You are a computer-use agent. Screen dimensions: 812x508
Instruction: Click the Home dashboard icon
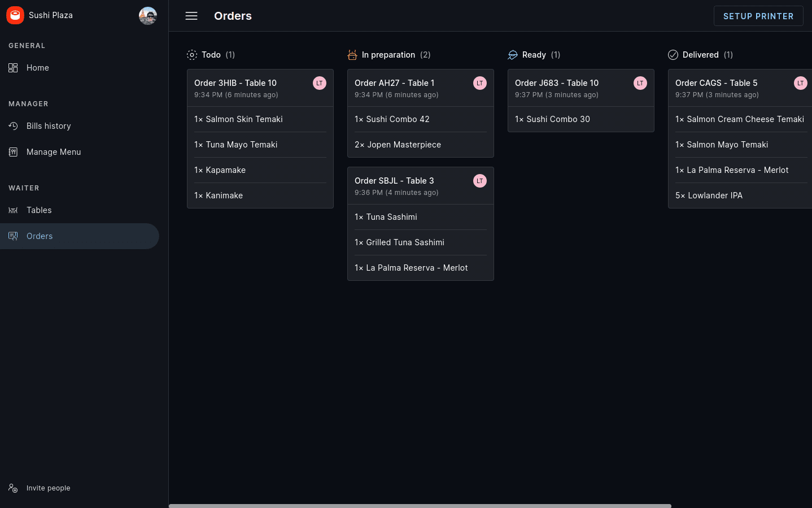[13, 68]
